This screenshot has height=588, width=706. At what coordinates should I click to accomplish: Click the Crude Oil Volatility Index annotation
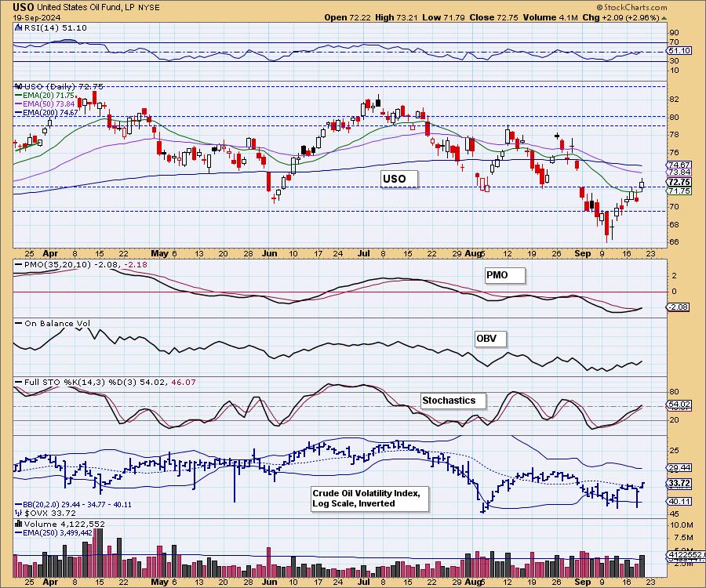[369, 499]
